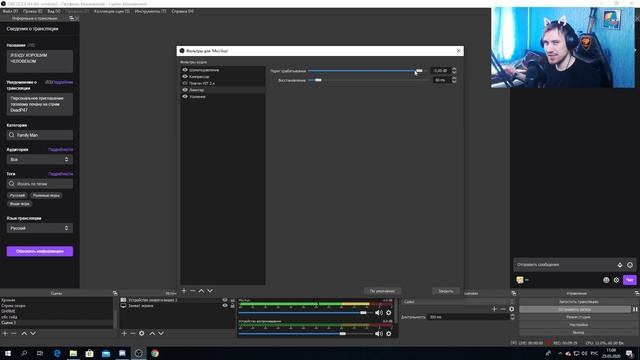The width and height of the screenshot is (640, 360).
Task: Open the Правка menu
Action: [x=32, y=11]
